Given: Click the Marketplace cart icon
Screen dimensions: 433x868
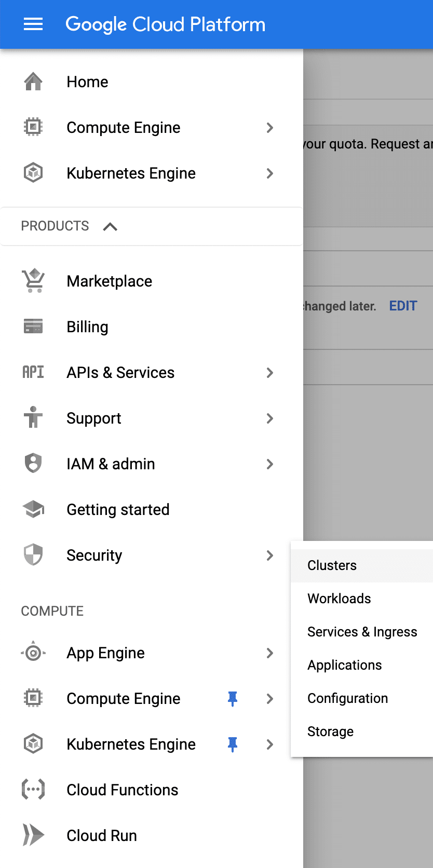Looking at the screenshot, I should click(x=33, y=281).
